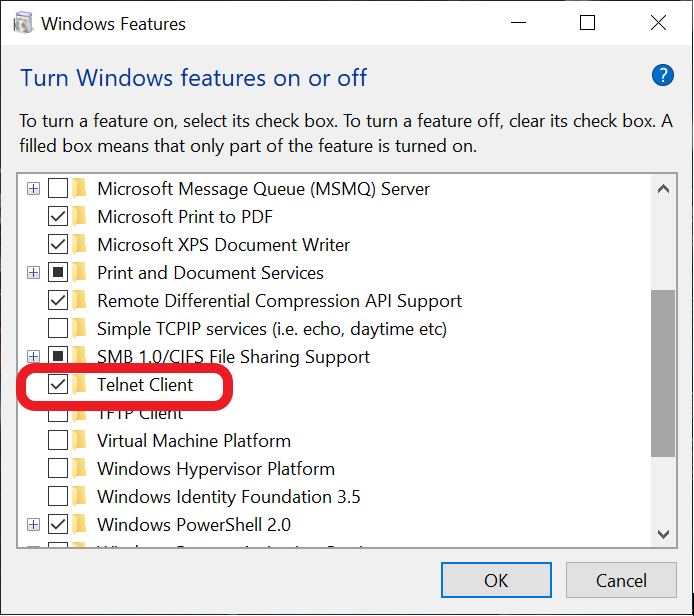Enable the Simple TCPIP services checkbox
Viewport: 694px width, 616px height.
tap(58, 329)
